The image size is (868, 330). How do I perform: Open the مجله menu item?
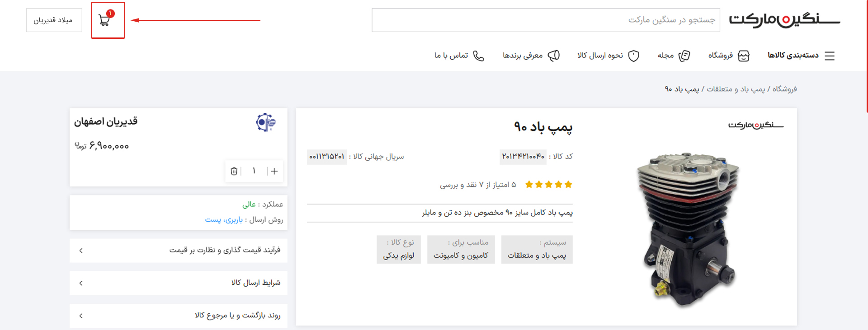tap(665, 56)
